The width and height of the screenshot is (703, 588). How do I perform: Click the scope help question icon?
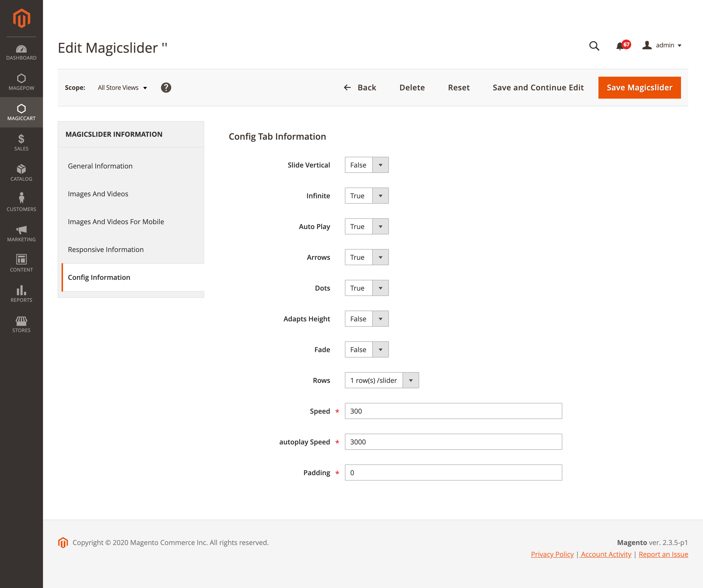(166, 88)
